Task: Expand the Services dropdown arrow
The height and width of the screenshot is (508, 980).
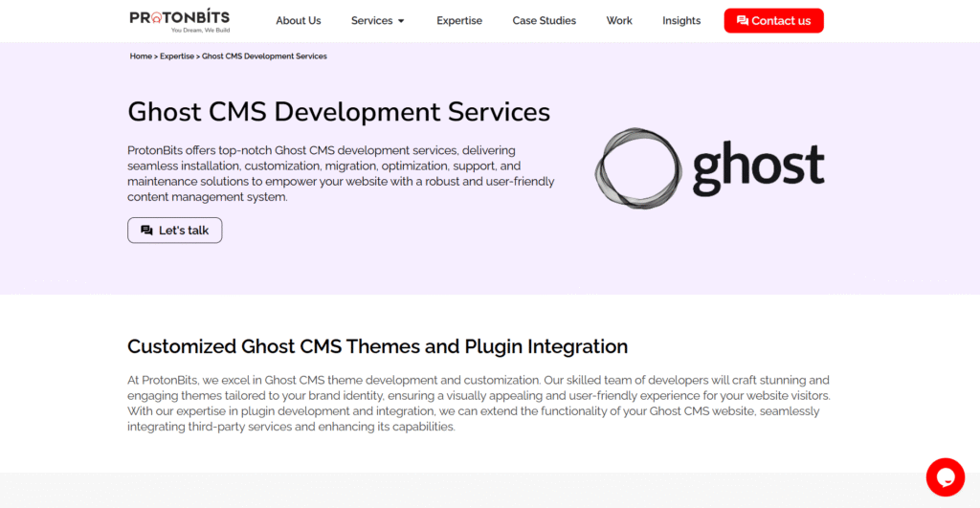Action: [401, 21]
